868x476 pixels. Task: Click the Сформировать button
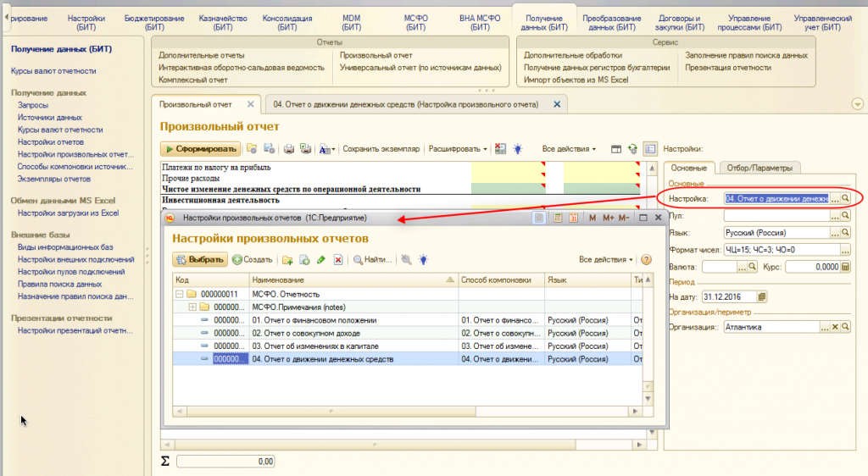point(200,149)
